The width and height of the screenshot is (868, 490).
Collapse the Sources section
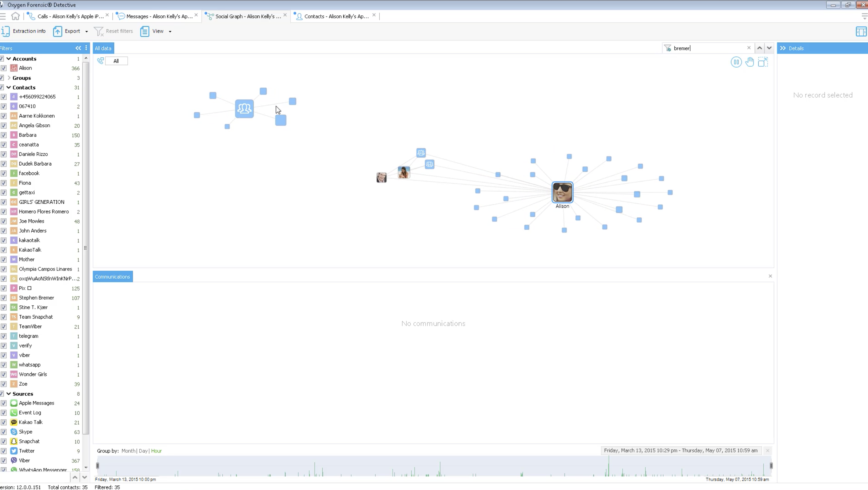(x=9, y=394)
